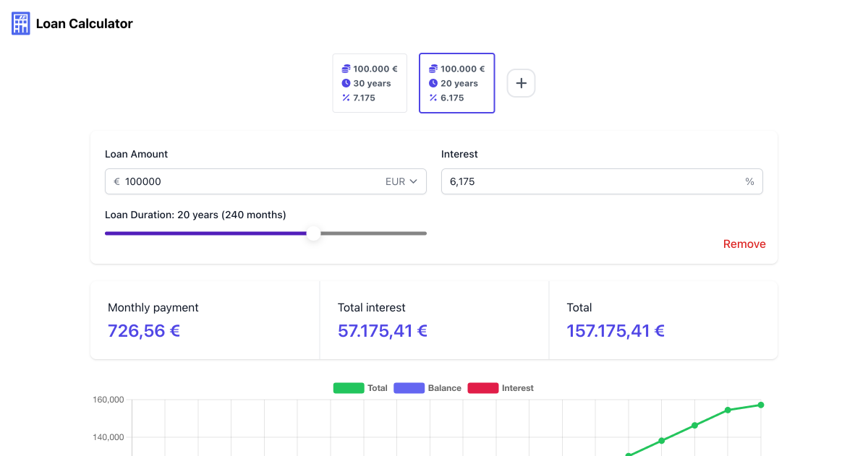Click the plus button to add a new loan
868x456 pixels.
[521, 83]
